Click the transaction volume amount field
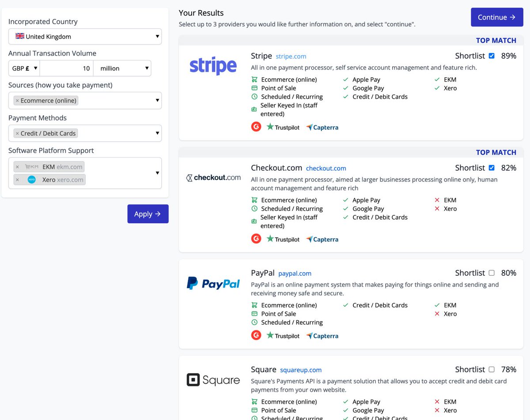This screenshot has height=420, width=530. [67, 68]
